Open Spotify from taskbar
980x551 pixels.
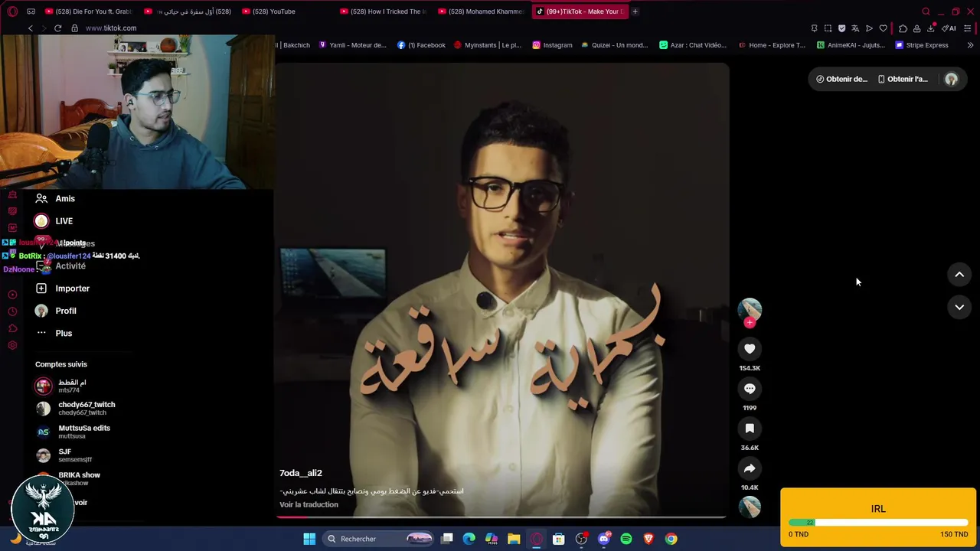pyautogui.click(x=626, y=539)
